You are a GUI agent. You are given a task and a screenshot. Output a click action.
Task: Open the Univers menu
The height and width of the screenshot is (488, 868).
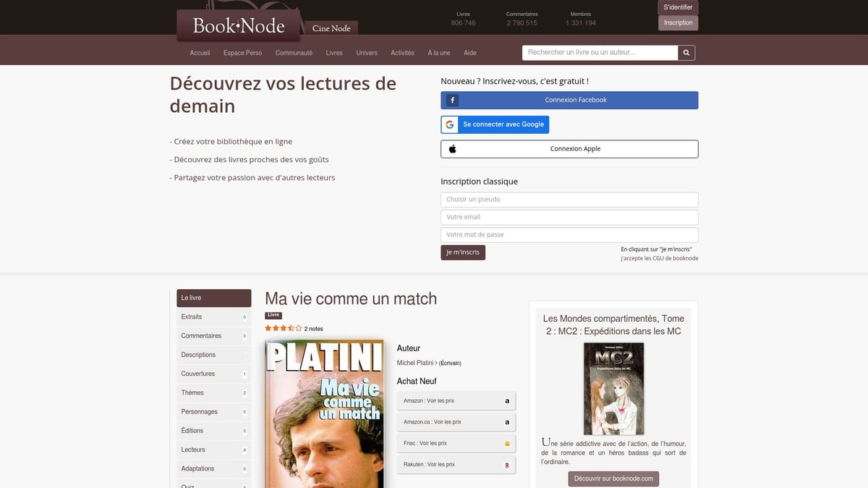coord(367,53)
